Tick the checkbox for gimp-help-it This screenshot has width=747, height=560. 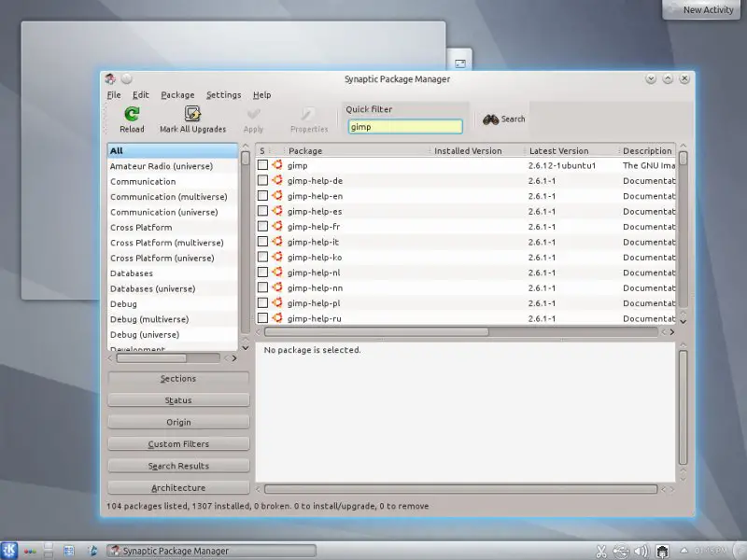262,241
